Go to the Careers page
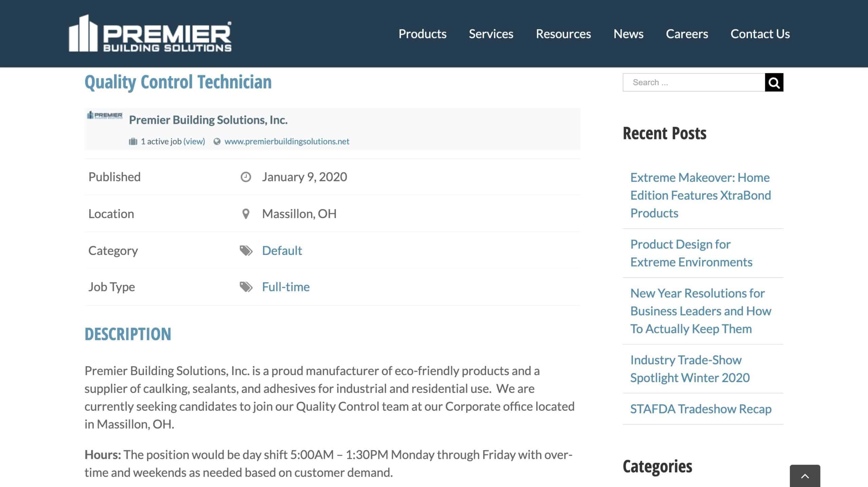868x487 pixels. coord(687,34)
